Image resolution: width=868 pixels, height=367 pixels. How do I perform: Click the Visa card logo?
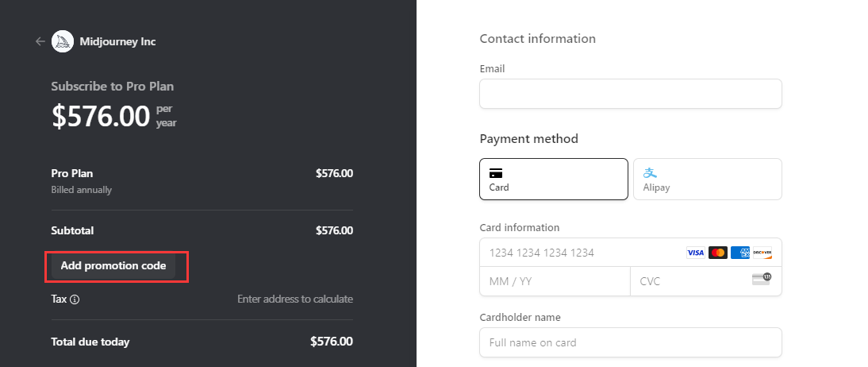point(695,253)
